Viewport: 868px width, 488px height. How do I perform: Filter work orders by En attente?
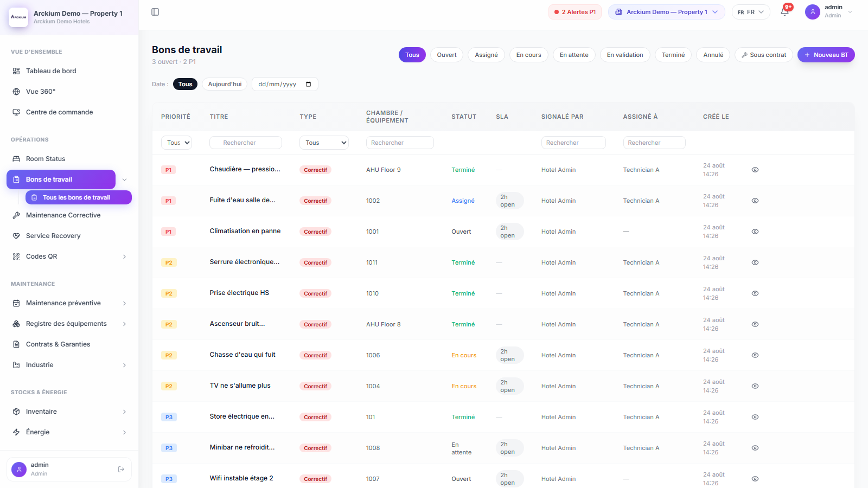point(574,55)
